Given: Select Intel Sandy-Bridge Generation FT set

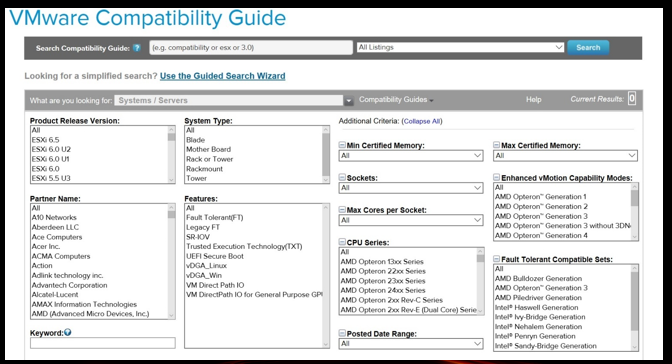Looking at the screenshot, I should coord(546,346).
